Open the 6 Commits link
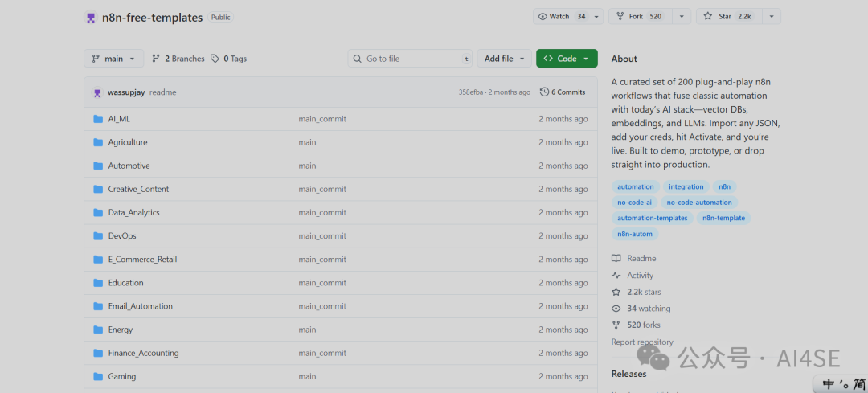 [563, 92]
